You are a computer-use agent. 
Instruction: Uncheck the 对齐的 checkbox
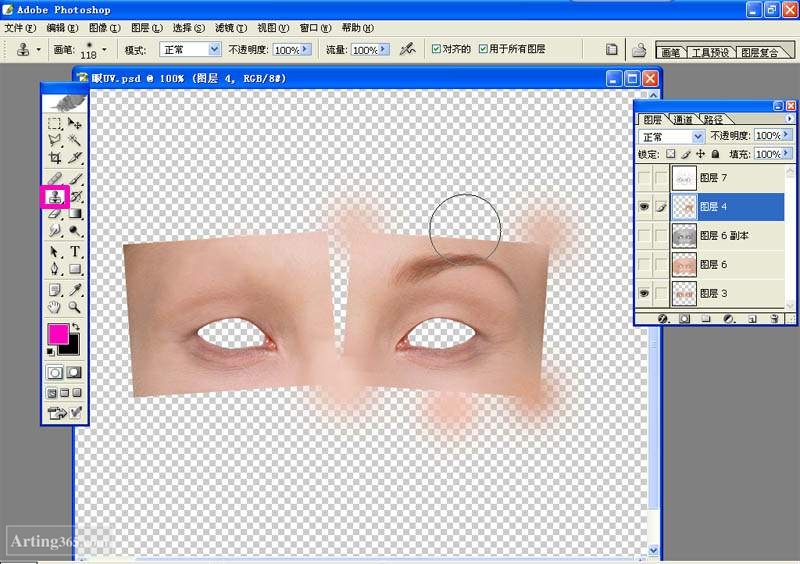click(436, 49)
